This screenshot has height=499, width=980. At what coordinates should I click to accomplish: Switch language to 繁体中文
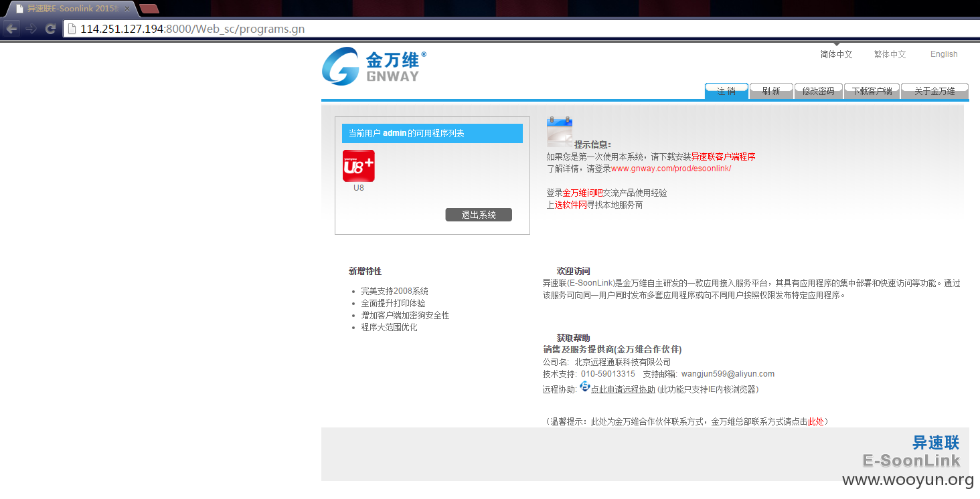click(890, 54)
